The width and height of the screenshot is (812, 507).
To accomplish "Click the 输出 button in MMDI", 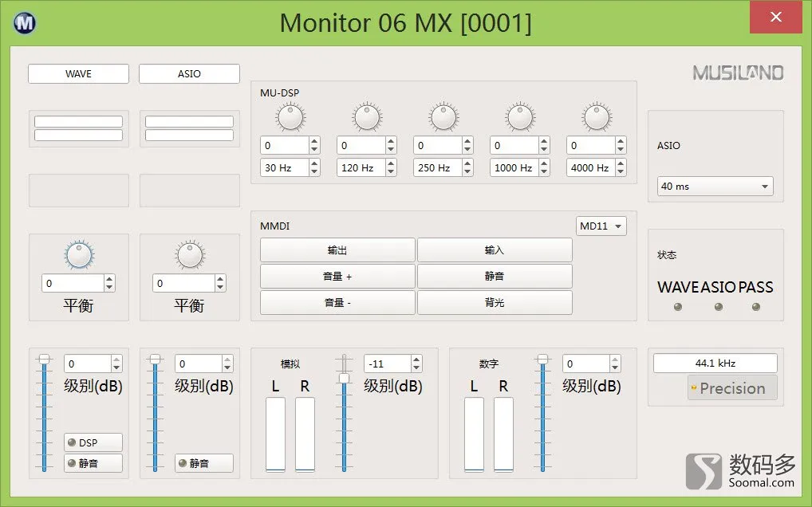I will point(337,250).
